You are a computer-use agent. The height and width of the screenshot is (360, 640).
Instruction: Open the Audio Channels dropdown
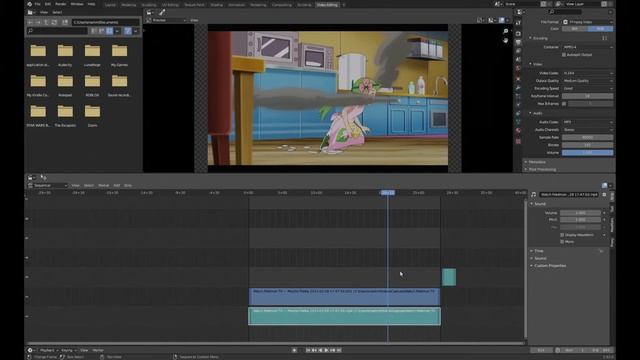tap(588, 130)
